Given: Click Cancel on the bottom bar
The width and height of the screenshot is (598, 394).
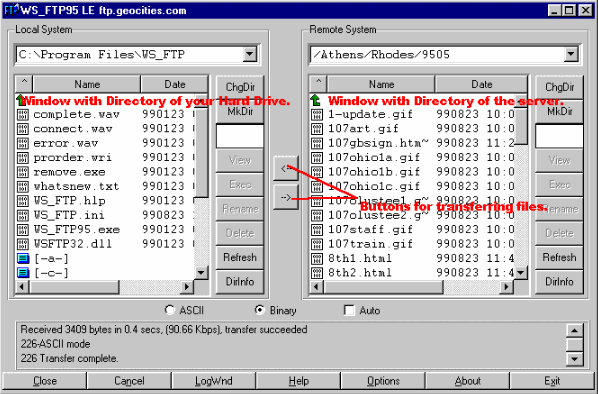Looking at the screenshot, I should tap(129, 381).
